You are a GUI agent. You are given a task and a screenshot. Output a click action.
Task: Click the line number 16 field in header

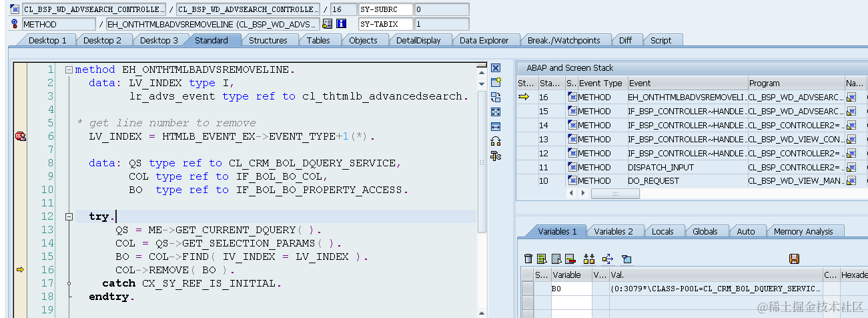pos(344,9)
